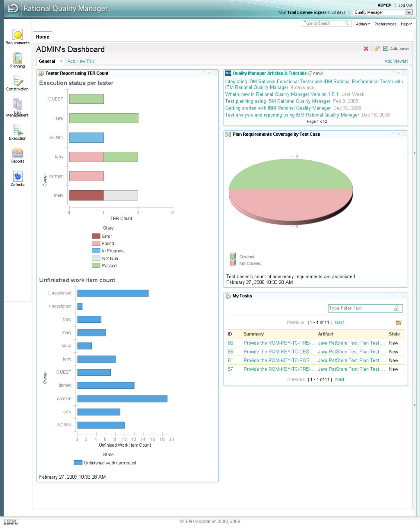Click the red X dashboard delete icon

click(366, 49)
